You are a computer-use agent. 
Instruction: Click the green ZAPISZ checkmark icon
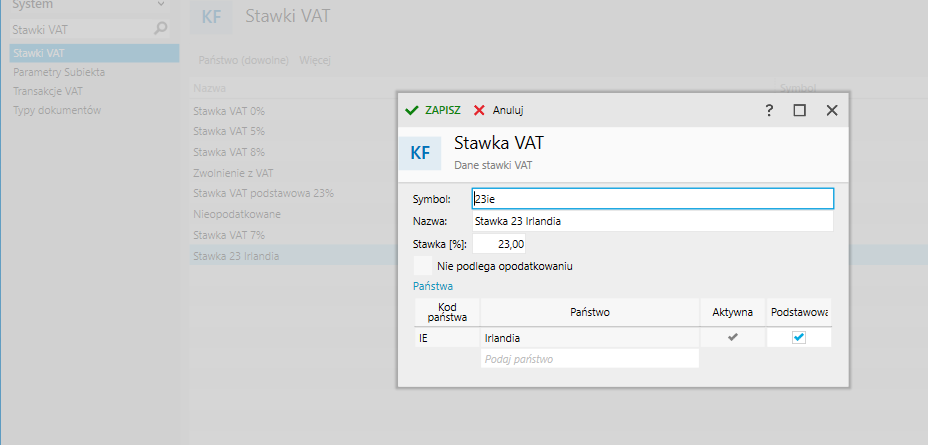coord(412,110)
